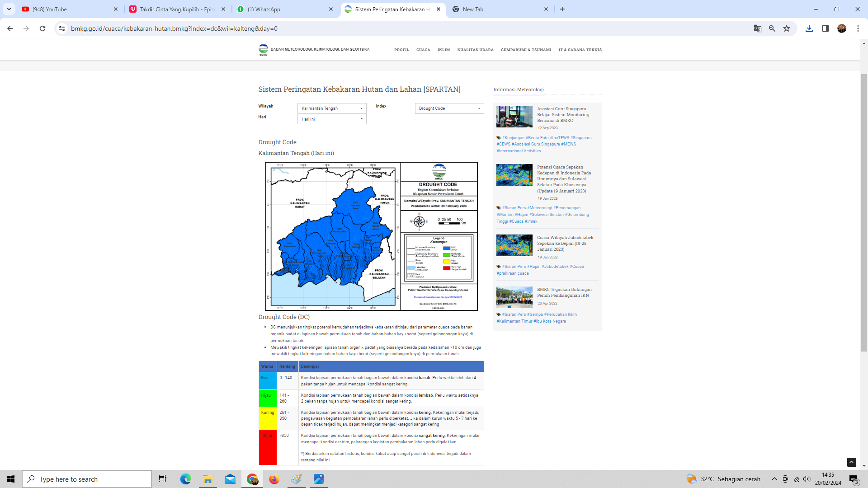Screen dimensions: 868x488
Task: Open the Photos app in taskbar
Action: pyautogui.click(x=319, y=479)
